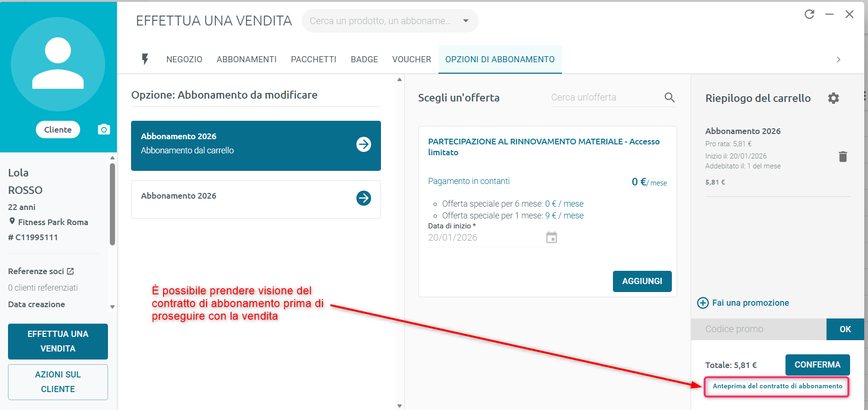Open the NEGOZIO tab

(184, 59)
